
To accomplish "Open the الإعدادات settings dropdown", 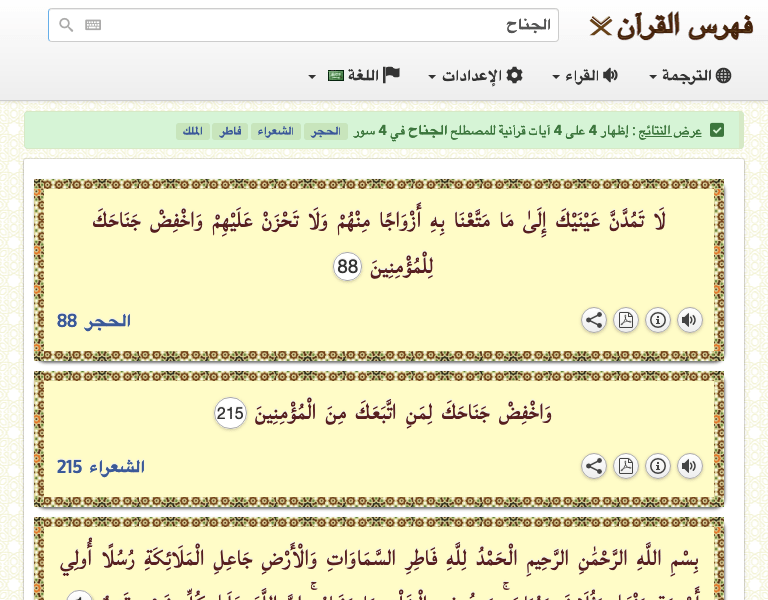I will [x=475, y=76].
